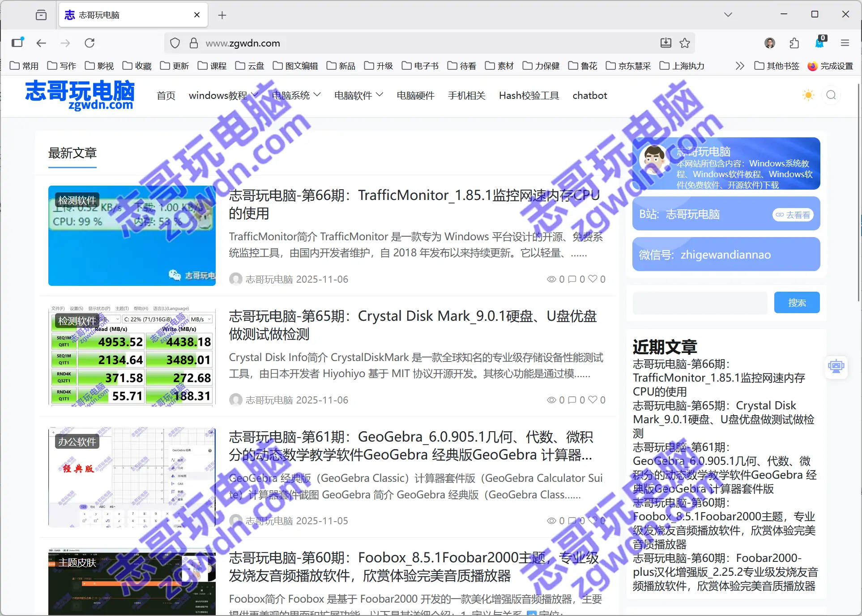The image size is (862, 616).
Task: Click the sidebar search input field
Action: (700, 303)
